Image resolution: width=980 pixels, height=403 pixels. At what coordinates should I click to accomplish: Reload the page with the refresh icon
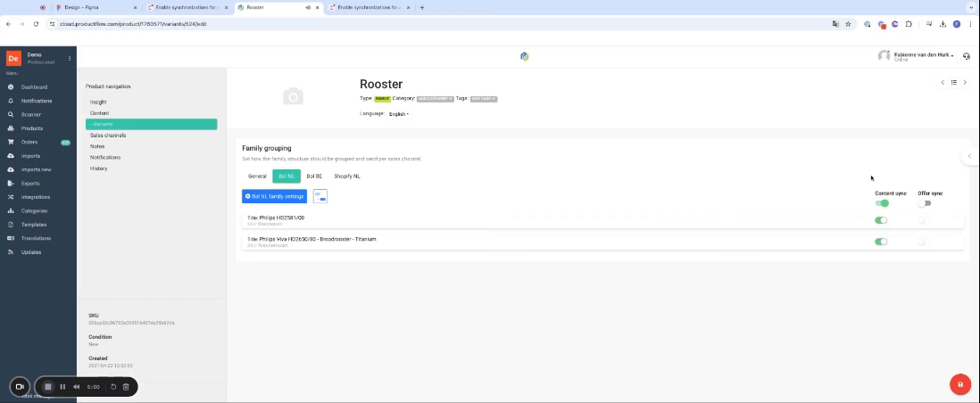coord(36,24)
